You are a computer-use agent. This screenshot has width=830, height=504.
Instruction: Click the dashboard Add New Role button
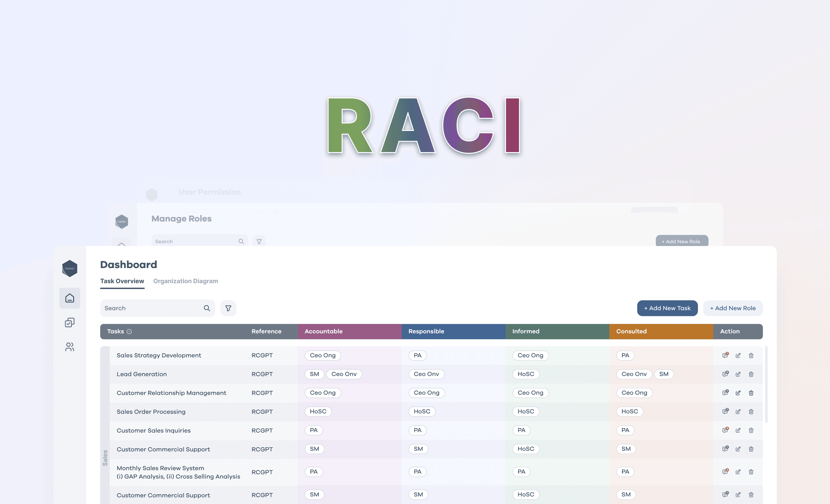point(733,308)
